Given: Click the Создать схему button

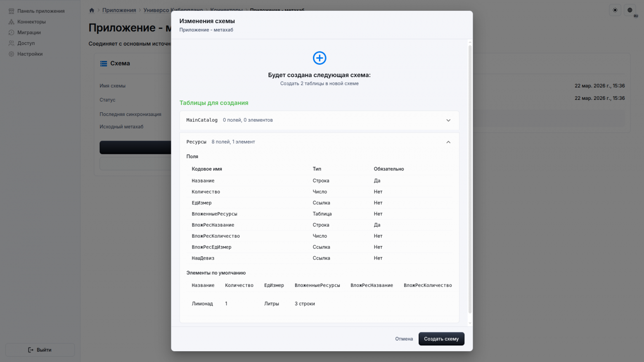Looking at the screenshot, I should tap(441, 339).
